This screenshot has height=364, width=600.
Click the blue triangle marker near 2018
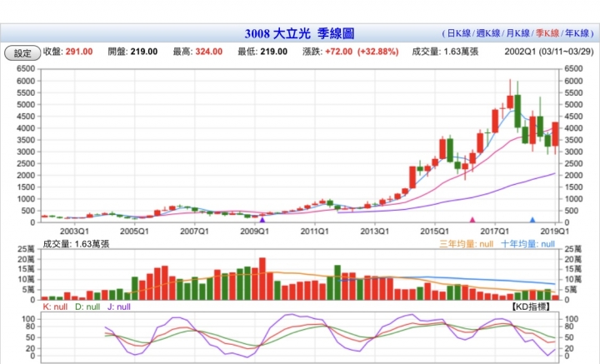(532, 220)
